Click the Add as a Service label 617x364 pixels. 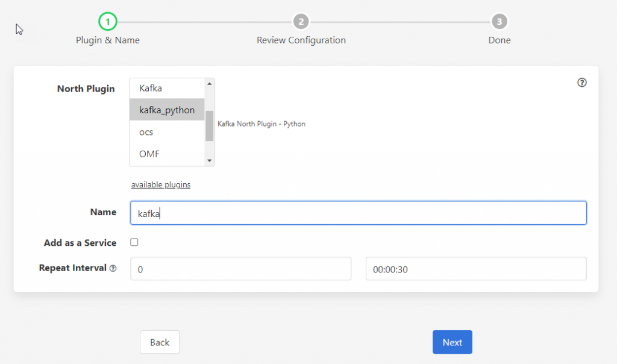click(x=80, y=243)
